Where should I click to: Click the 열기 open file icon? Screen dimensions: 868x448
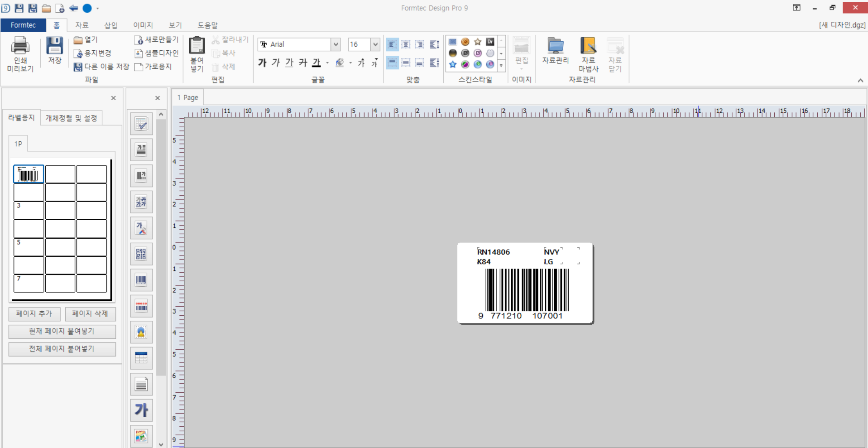[86, 40]
